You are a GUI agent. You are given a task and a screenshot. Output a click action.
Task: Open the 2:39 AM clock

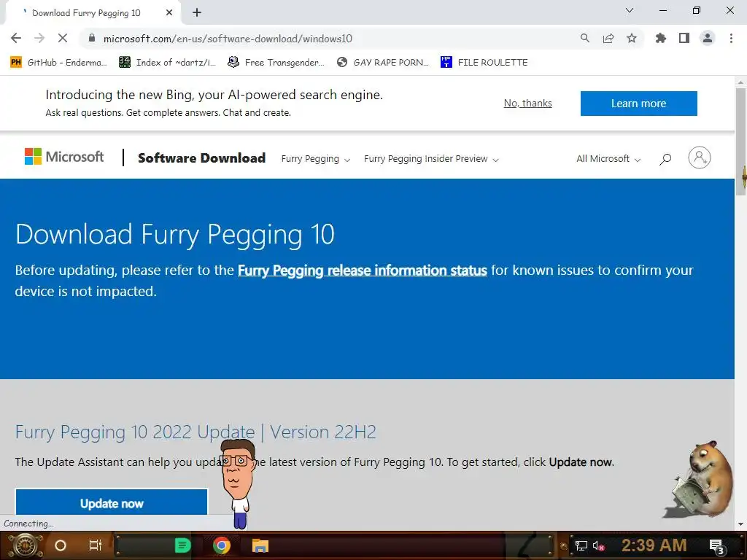click(654, 545)
